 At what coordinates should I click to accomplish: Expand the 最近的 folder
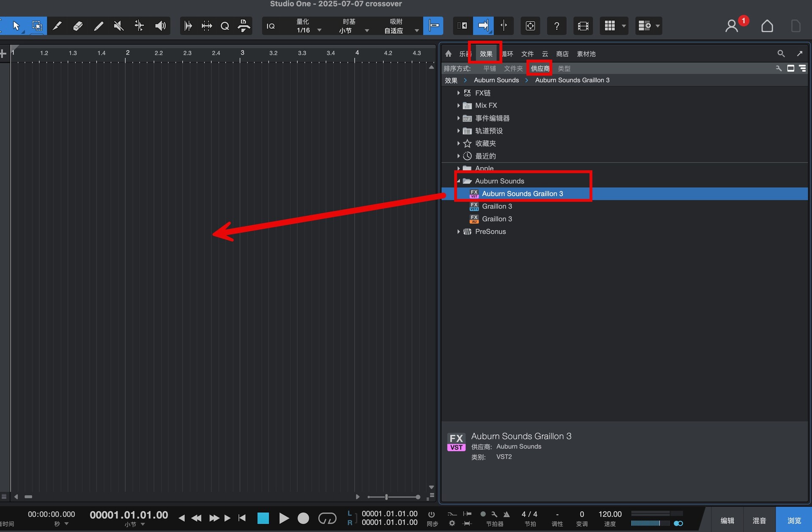(458, 156)
